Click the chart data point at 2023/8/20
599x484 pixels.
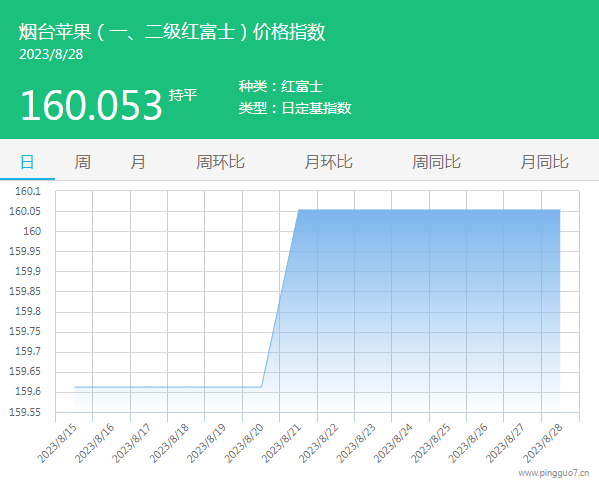(261, 387)
